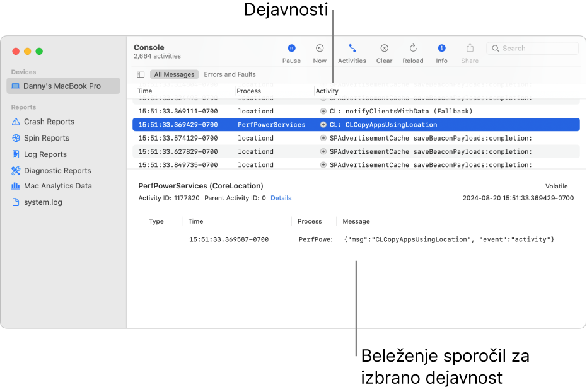The height and width of the screenshot is (392, 587).
Task: Minimize the Console window with yellow button
Action: point(27,51)
